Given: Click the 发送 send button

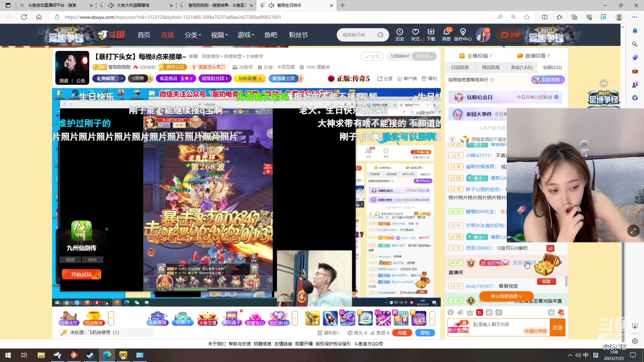Looking at the screenshot, I should (558, 327).
